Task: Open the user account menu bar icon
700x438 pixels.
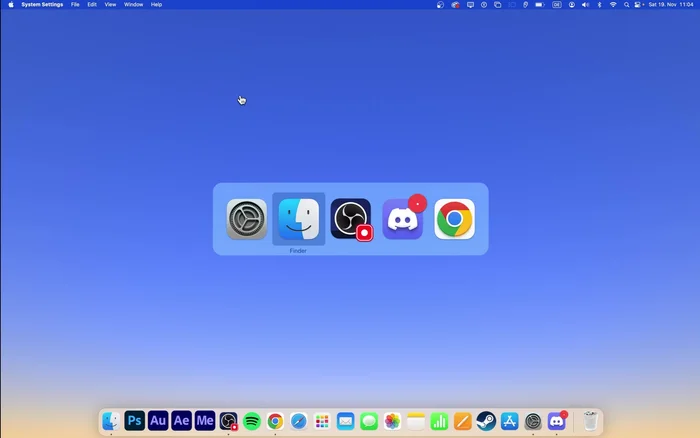Action: click(x=571, y=4)
